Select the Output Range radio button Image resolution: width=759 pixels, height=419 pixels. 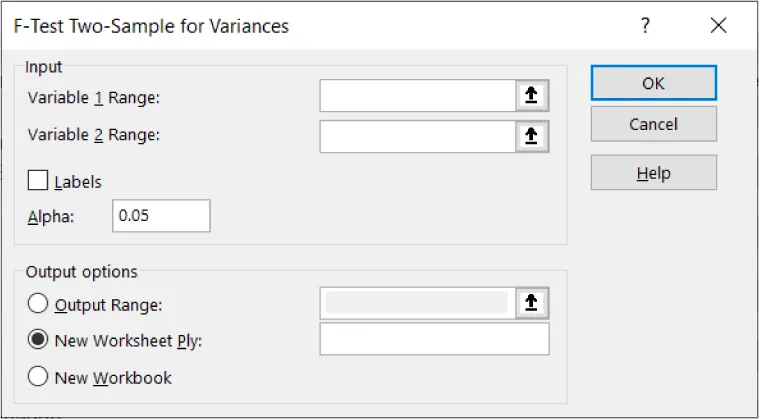point(38,303)
